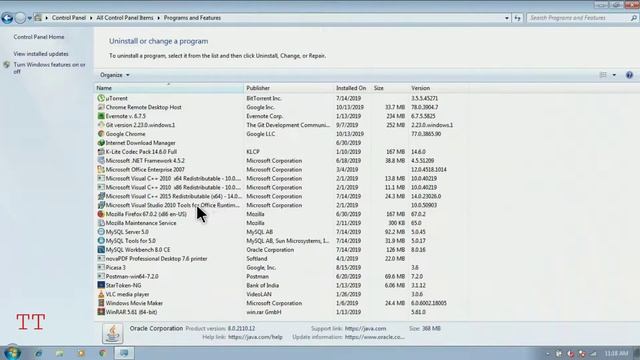This screenshot has width=640, height=360.
Task: Open Internet Explorer from the taskbar
Action: tap(38, 353)
